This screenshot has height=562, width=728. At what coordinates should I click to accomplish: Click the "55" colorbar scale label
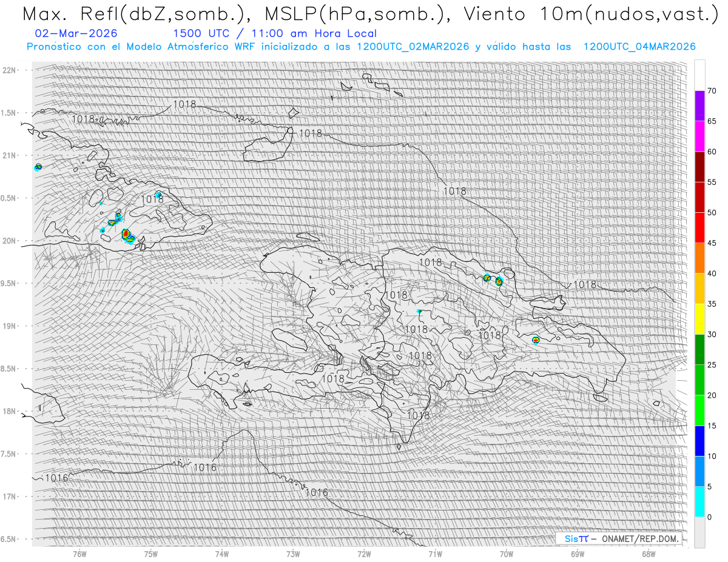(x=712, y=182)
